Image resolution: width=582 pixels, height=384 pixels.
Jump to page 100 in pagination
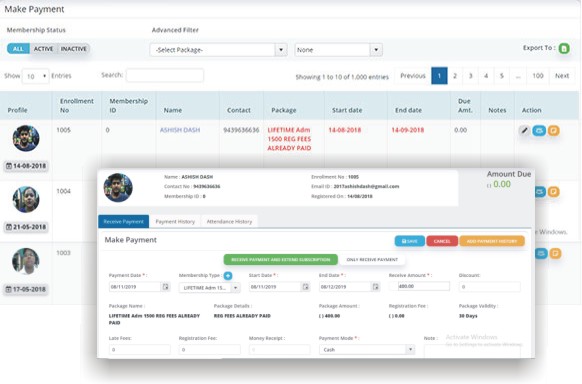[x=537, y=76]
